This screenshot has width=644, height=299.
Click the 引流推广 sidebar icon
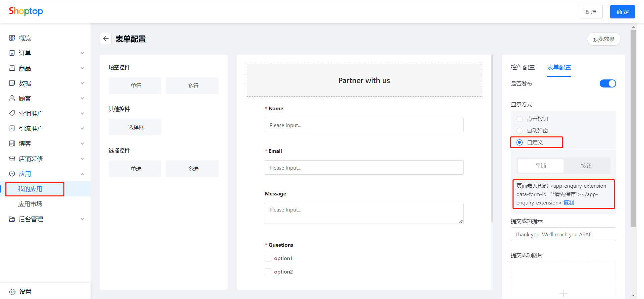point(12,128)
